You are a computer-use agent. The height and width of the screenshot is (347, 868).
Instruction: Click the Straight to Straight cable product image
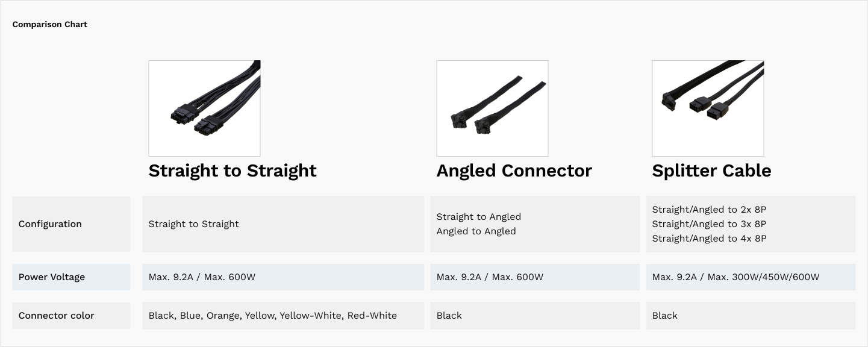(x=204, y=108)
